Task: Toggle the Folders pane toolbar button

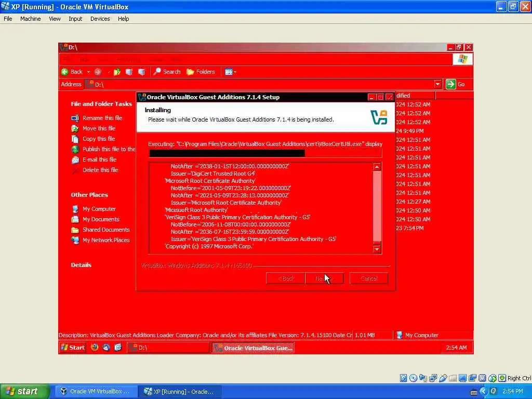Action: coord(201,72)
